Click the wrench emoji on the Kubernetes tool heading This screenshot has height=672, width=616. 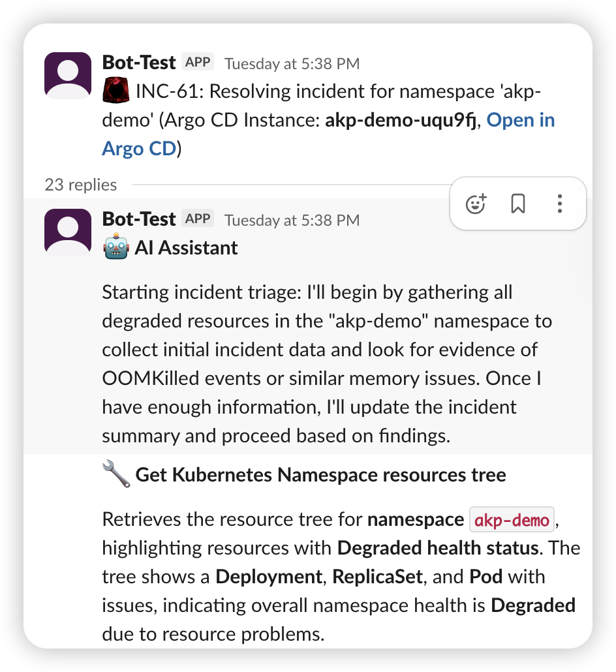tap(115, 474)
